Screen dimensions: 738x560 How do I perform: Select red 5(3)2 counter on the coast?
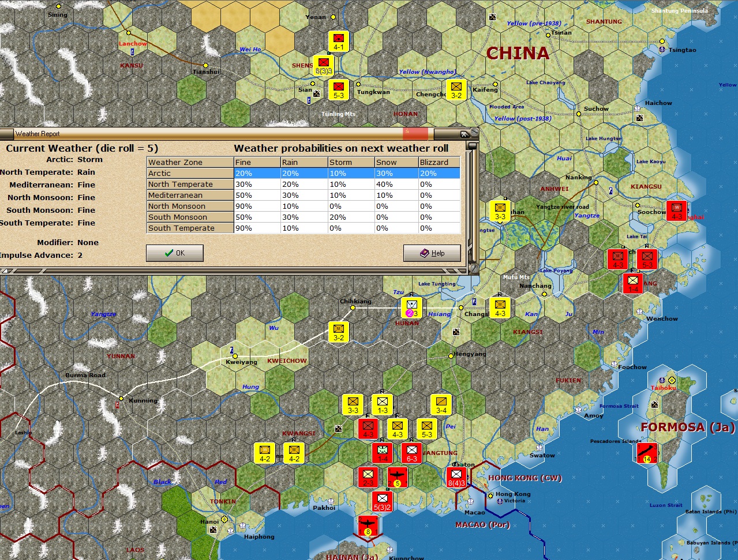tap(383, 502)
